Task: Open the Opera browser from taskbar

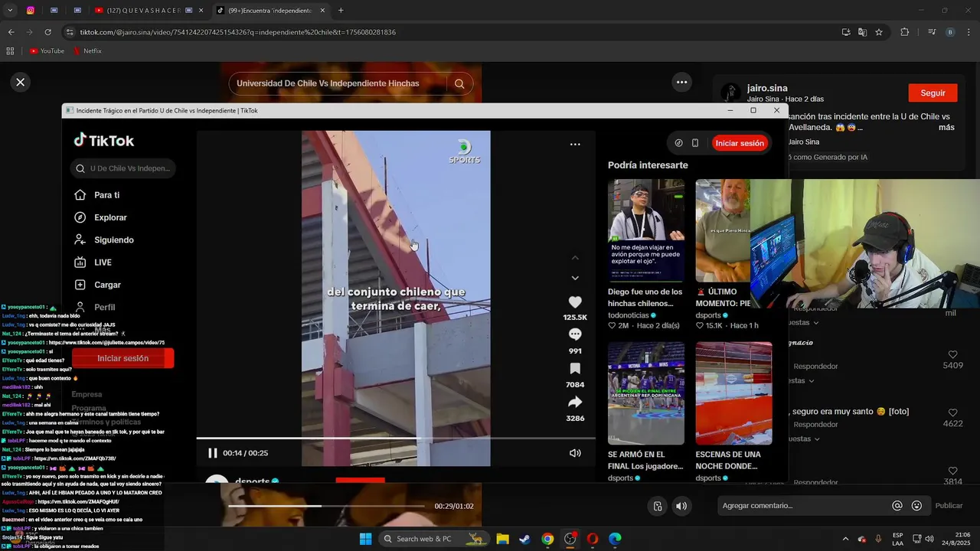Action: [x=592, y=539]
